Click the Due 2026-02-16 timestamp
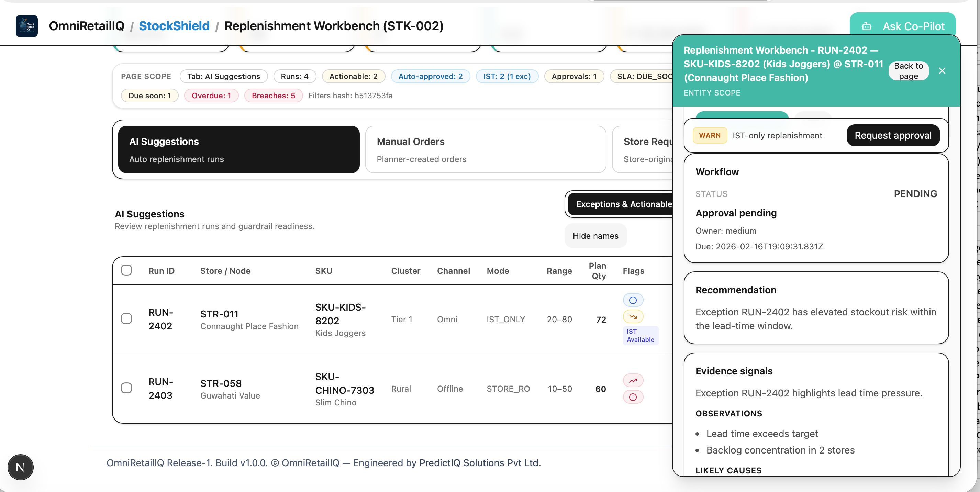This screenshot has width=980, height=492. coord(759,246)
